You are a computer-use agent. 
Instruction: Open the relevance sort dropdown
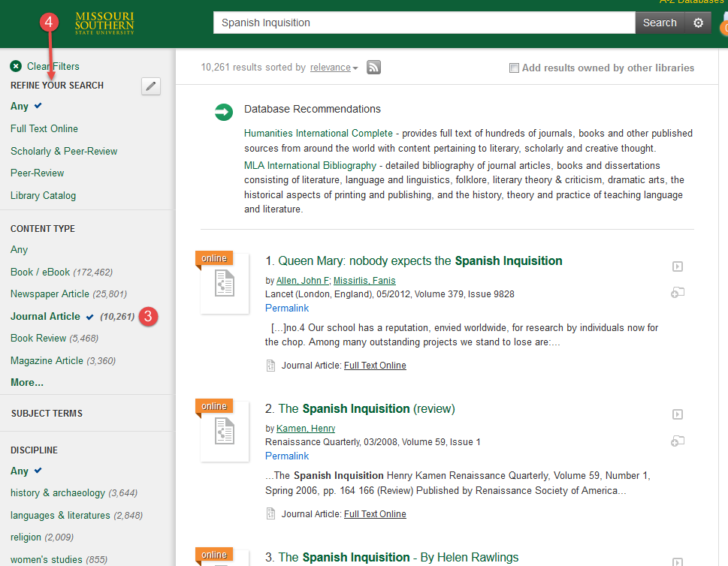coord(334,68)
